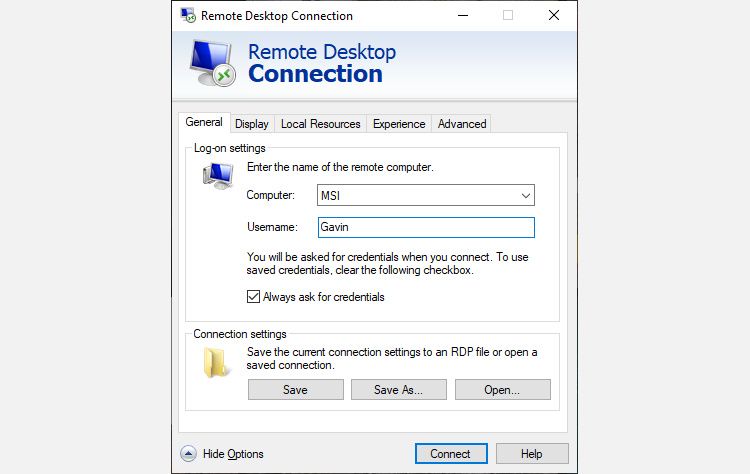This screenshot has height=474, width=750.
Task: Select the Advanced tab
Action: [462, 124]
